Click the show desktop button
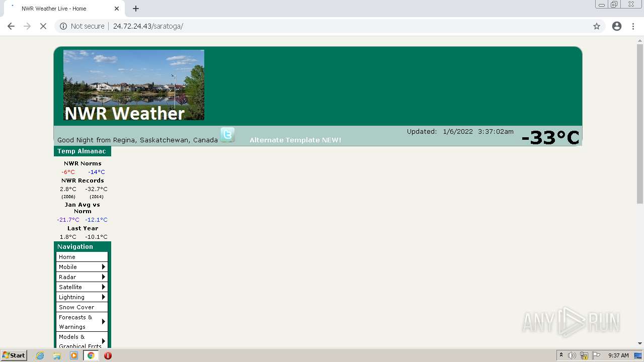644x362 pixels. pos(638,355)
